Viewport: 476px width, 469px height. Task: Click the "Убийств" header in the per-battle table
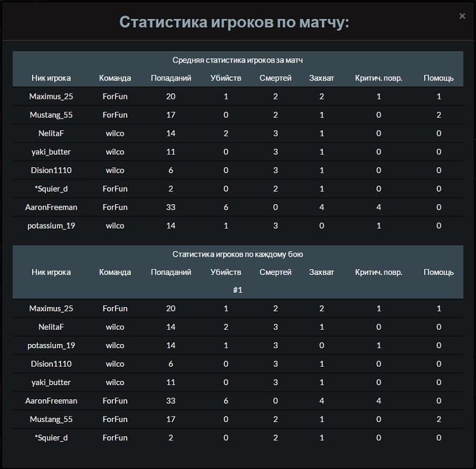coord(226,272)
